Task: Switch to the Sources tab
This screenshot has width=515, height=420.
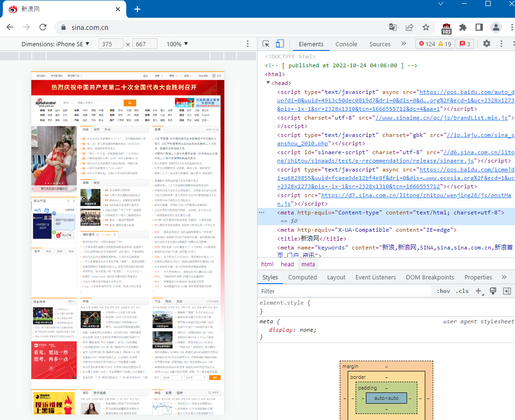Action: pyautogui.click(x=379, y=44)
